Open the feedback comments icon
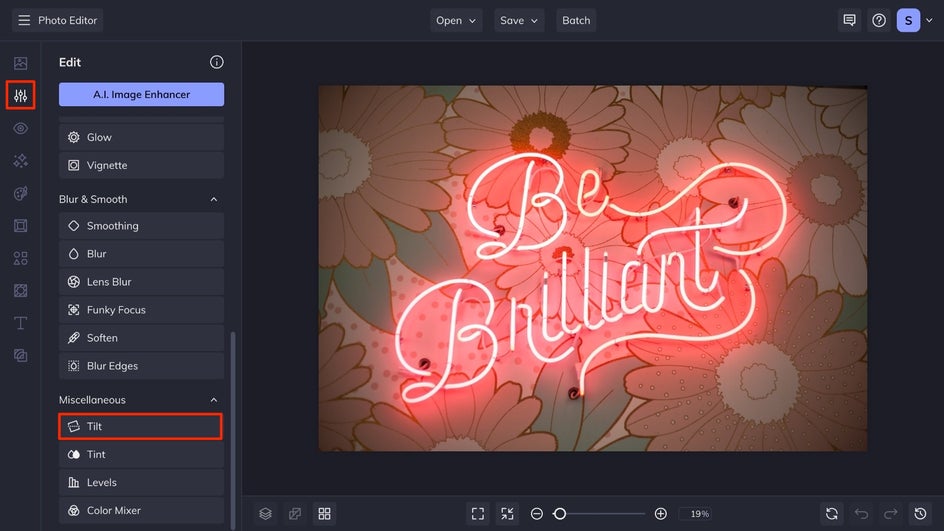Image resolution: width=944 pixels, height=531 pixels. coord(849,20)
